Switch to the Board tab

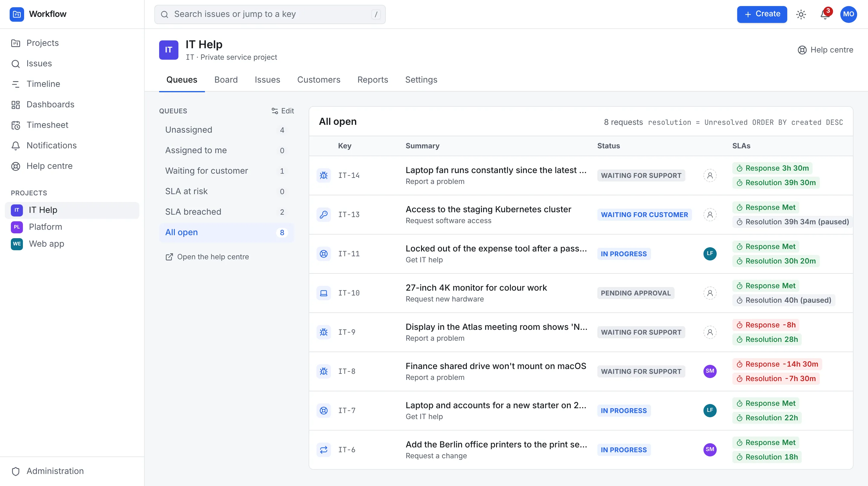coord(226,80)
